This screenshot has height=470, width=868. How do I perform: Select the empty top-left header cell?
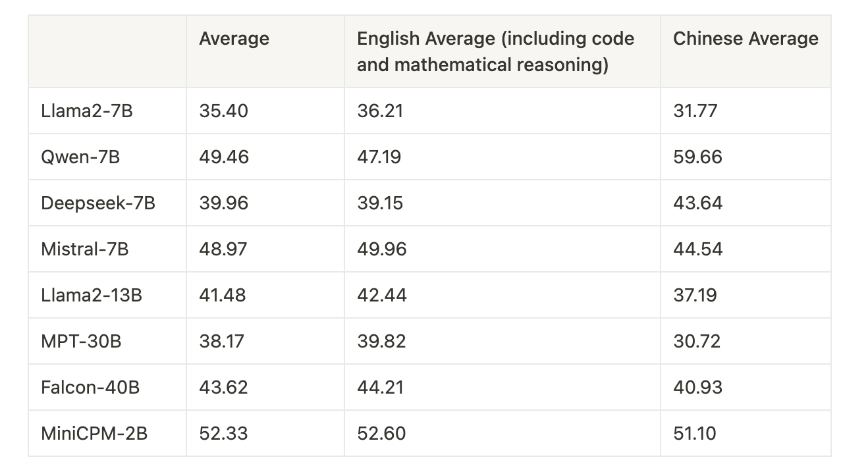107,51
